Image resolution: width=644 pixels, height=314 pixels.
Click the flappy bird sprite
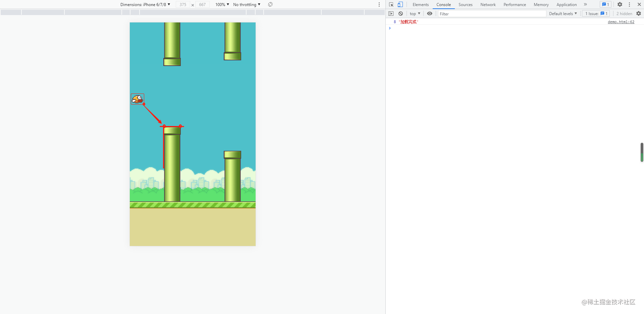click(137, 99)
